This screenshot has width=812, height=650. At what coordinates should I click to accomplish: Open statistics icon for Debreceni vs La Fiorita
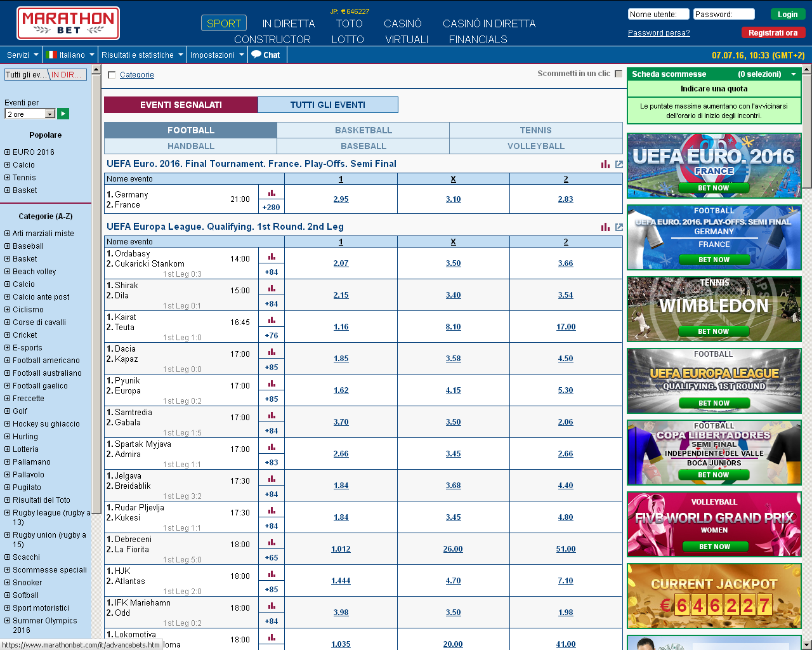272,542
